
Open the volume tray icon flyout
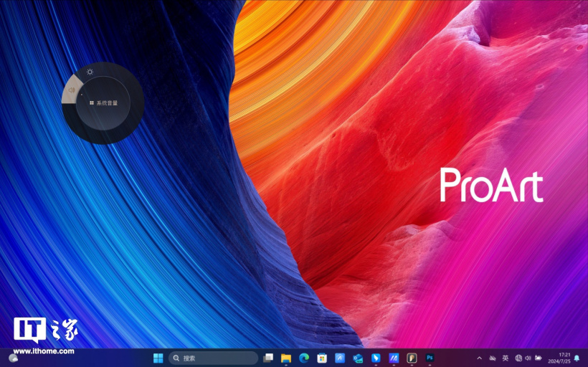tap(528, 358)
